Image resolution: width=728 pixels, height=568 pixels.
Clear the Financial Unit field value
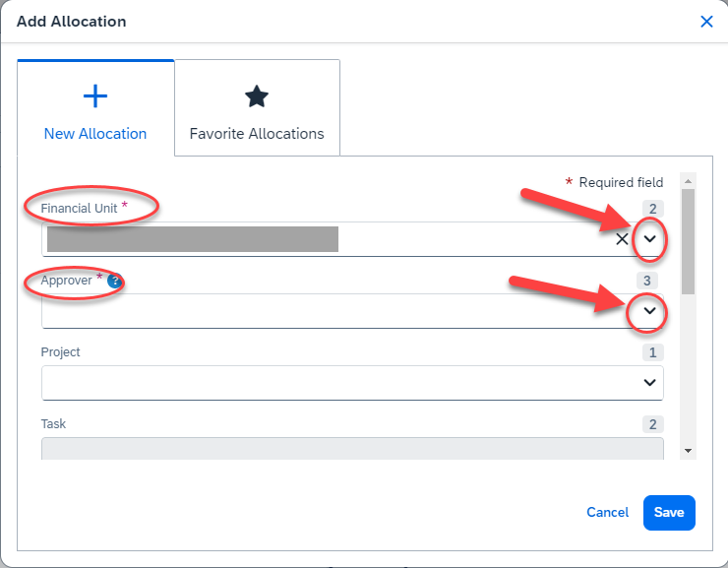[622, 239]
